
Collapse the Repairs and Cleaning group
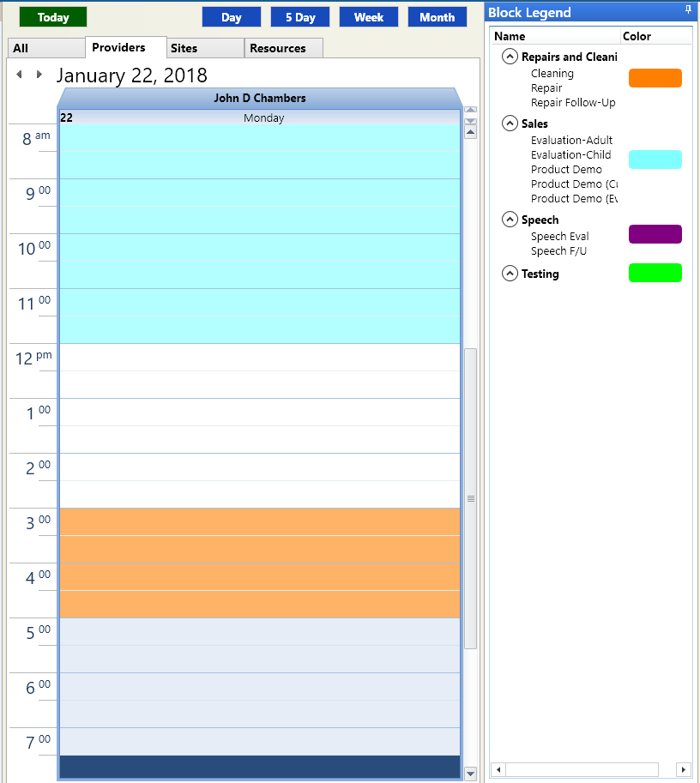coord(510,57)
